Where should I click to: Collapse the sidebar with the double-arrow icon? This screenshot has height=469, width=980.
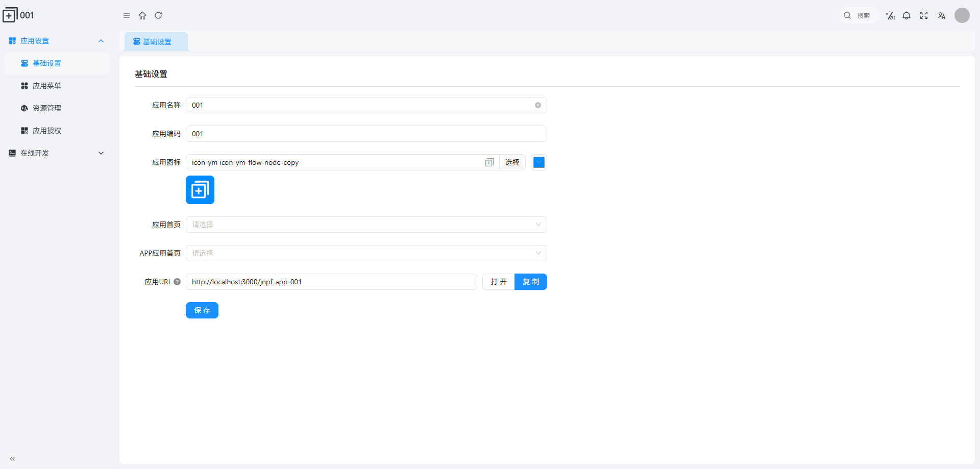[12, 459]
